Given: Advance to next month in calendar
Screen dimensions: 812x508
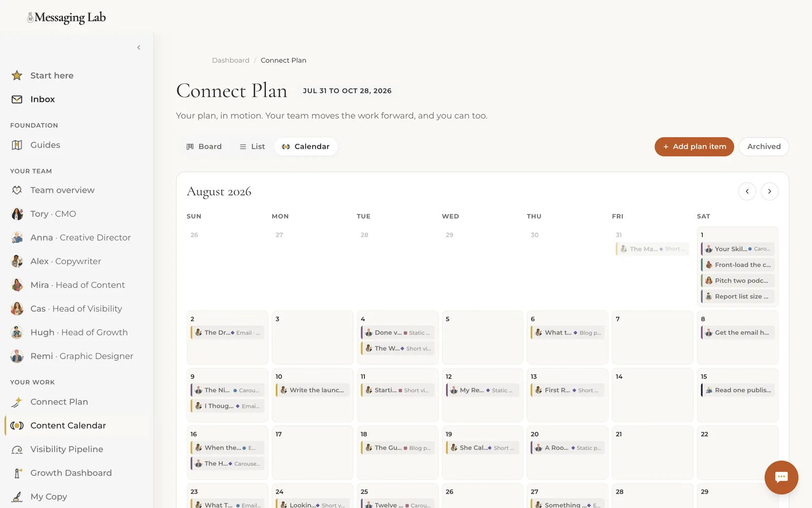Looking at the screenshot, I should [x=769, y=192].
